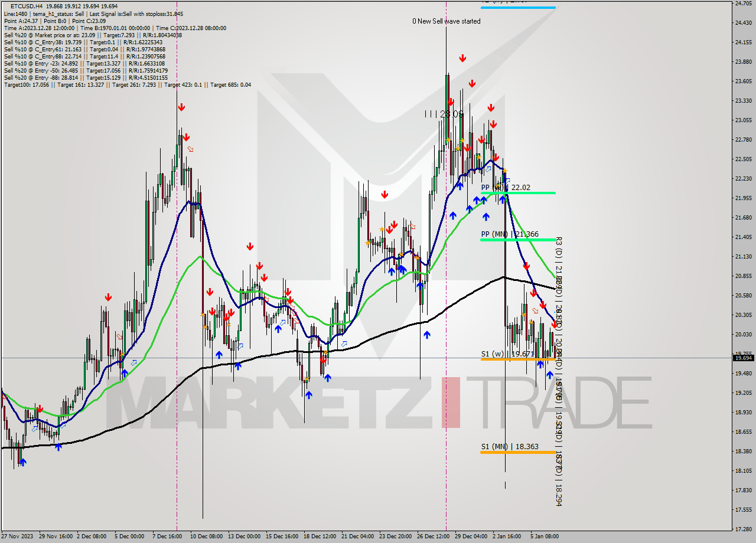Click the 18.105 price axis value
756x543 pixels.
[742, 471]
